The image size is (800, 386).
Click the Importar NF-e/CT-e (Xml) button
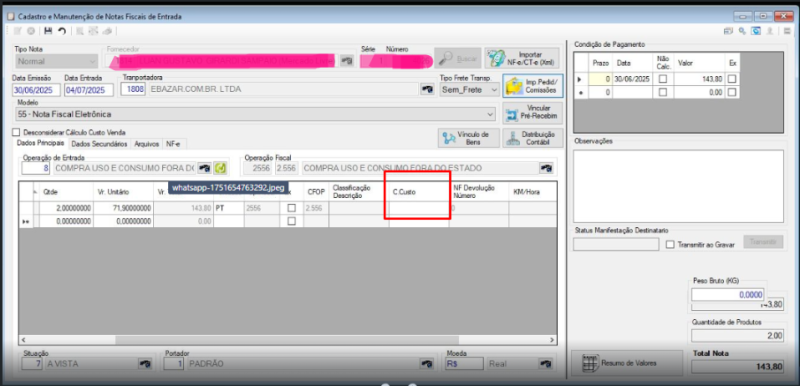click(x=521, y=59)
